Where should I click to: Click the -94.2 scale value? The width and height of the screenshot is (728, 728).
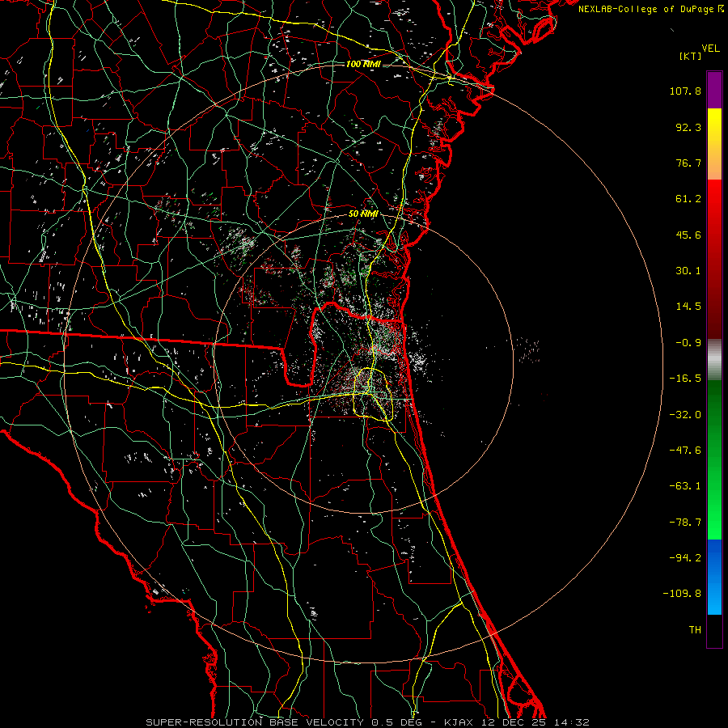pyautogui.click(x=685, y=557)
